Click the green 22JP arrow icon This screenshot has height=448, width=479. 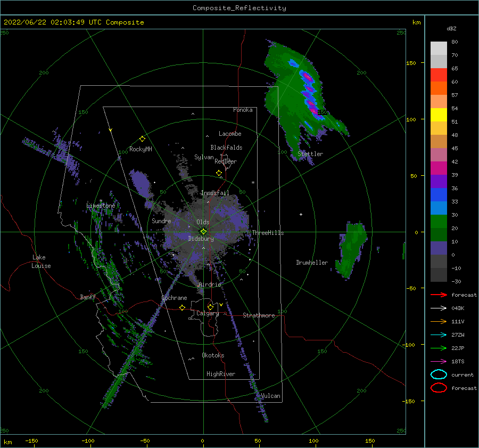point(439,348)
